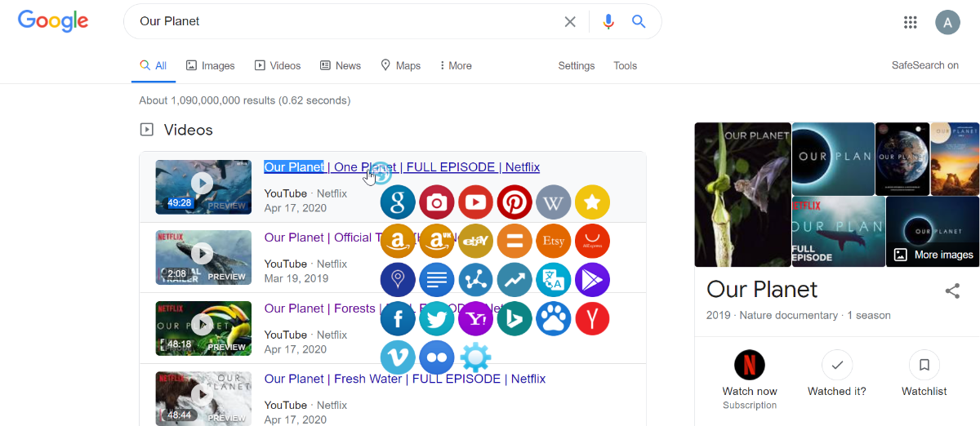Image resolution: width=980 pixels, height=426 pixels.
Task: Click the Google logo
Action: 53,21
